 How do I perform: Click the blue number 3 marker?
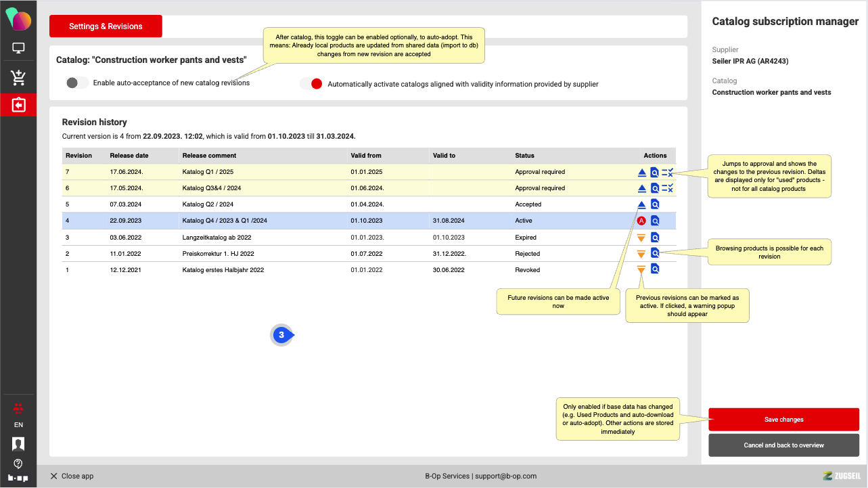pyautogui.click(x=281, y=335)
